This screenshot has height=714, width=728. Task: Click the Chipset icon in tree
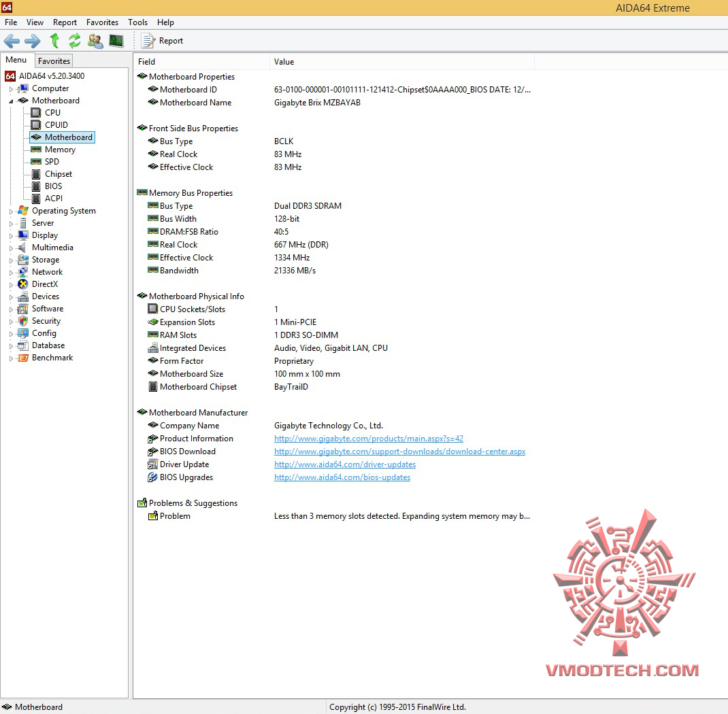pos(36,174)
